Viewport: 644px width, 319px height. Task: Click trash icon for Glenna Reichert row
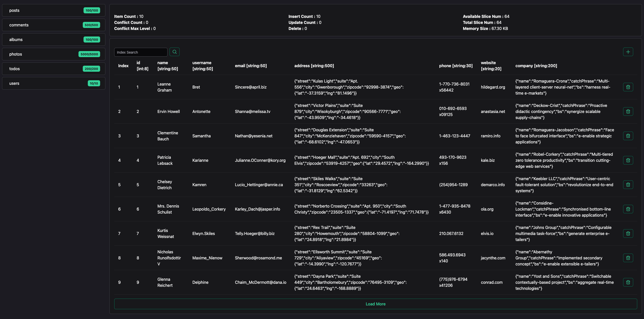point(628,282)
